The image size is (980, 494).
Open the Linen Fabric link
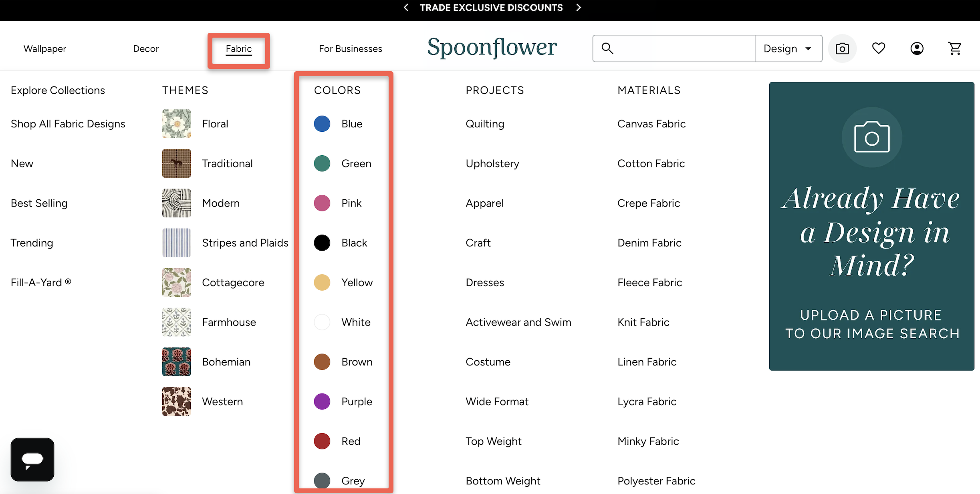pyautogui.click(x=647, y=361)
